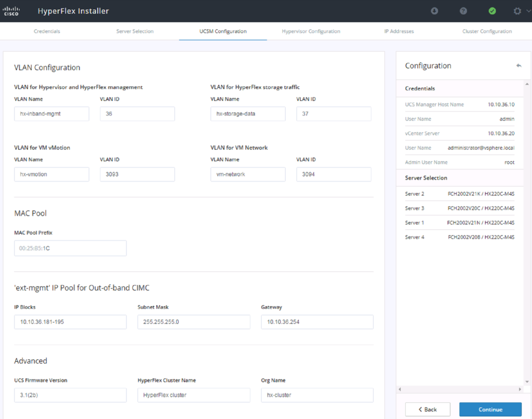
Task: Click scroll down arrow in Configuration panel
Action: [527, 382]
